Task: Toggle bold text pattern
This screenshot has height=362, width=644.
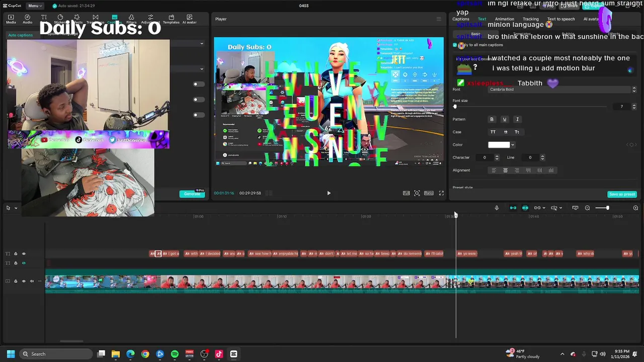Action: [x=492, y=119]
